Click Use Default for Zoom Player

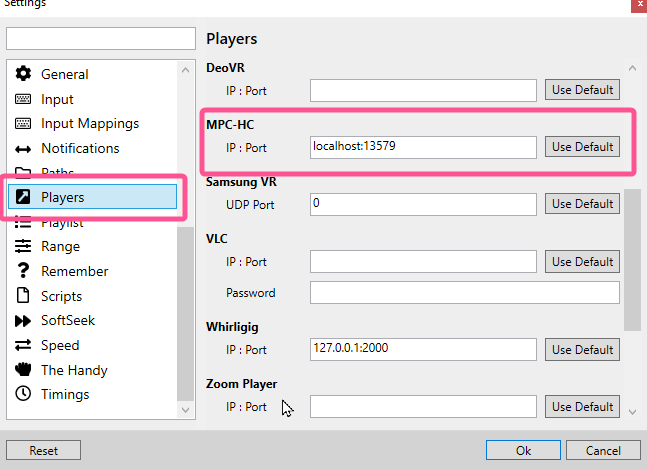[582, 407]
